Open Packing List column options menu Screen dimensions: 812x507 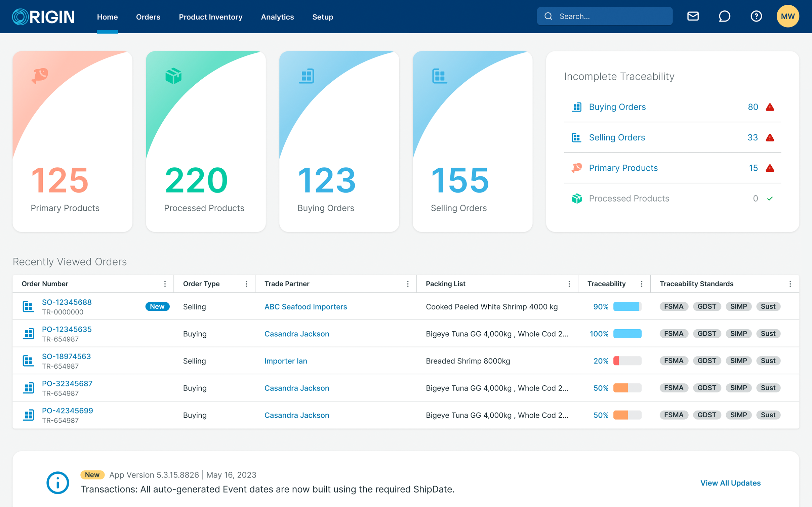(569, 284)
